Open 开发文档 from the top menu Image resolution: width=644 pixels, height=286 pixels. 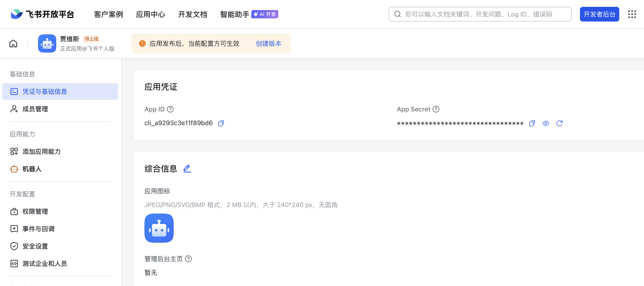point(193,14)
